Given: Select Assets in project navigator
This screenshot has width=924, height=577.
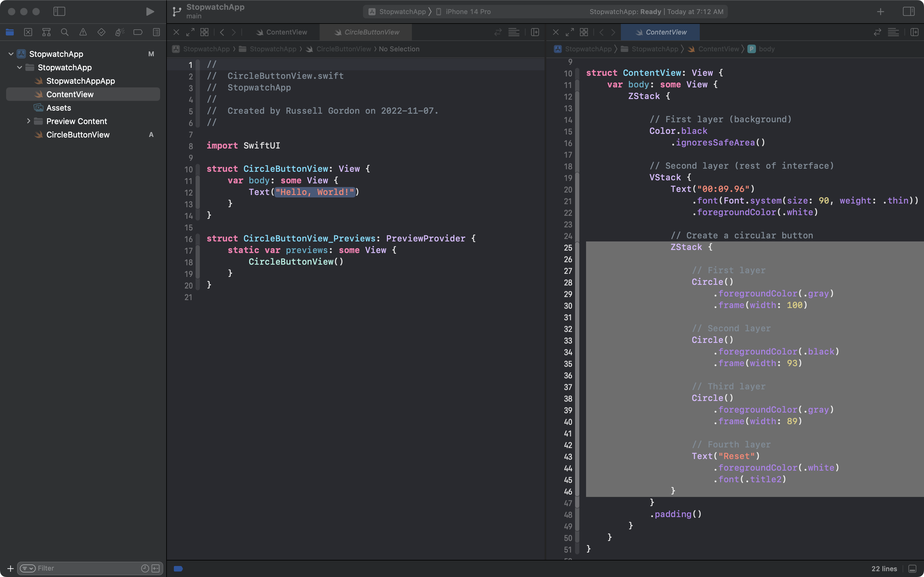Looking at the screenshot, I should [x=59, y=108].
